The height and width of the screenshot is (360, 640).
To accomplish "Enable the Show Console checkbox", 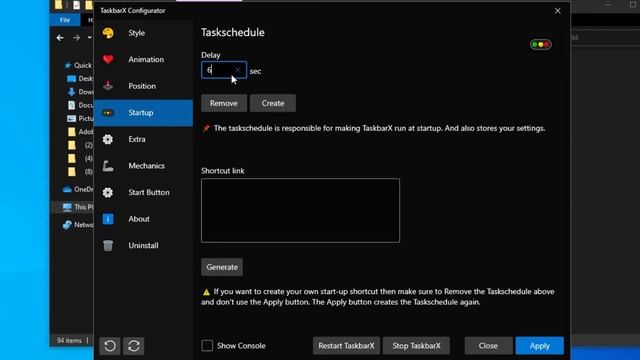I will pos(207,346).
